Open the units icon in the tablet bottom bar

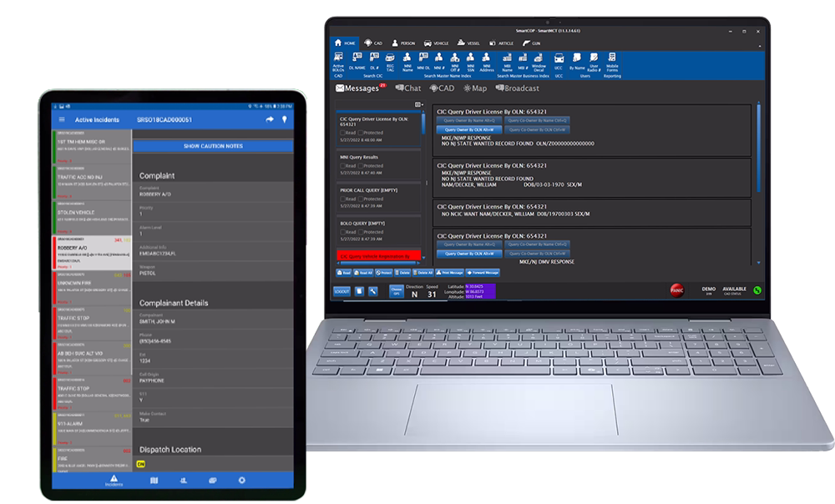(183, 480)
